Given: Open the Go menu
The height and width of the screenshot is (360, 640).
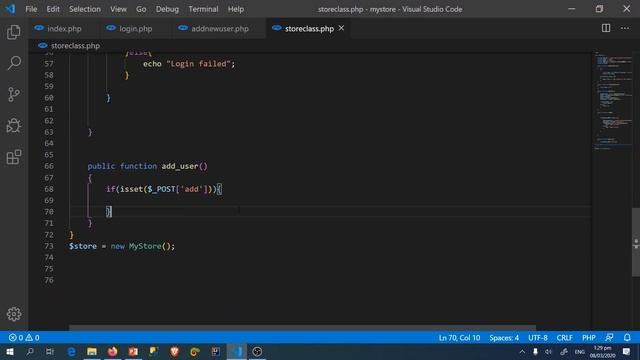Looking at the screenshot, I should pos(141,9).
